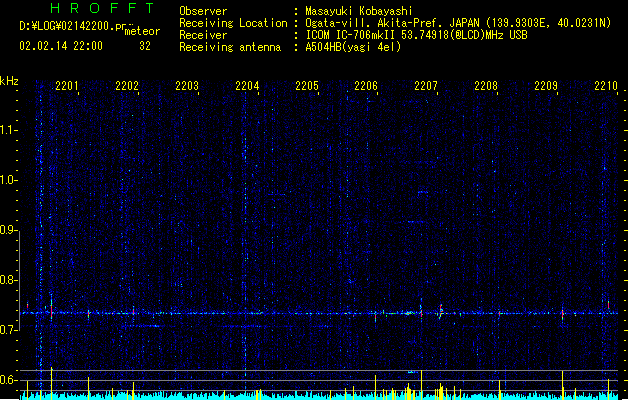Click the 1.0 kHz axis label
This screenshot has height=400, width=629.
point(8,180)
